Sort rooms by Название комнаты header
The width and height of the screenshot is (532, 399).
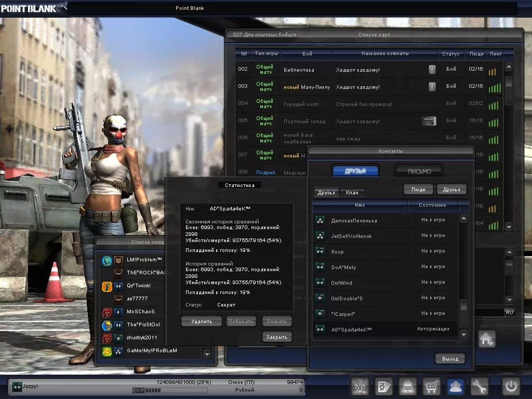click(x=385, y=54)
